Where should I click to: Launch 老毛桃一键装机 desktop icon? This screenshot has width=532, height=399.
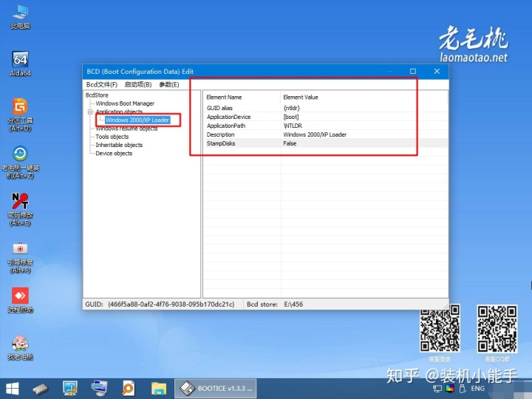pos(20,162)
